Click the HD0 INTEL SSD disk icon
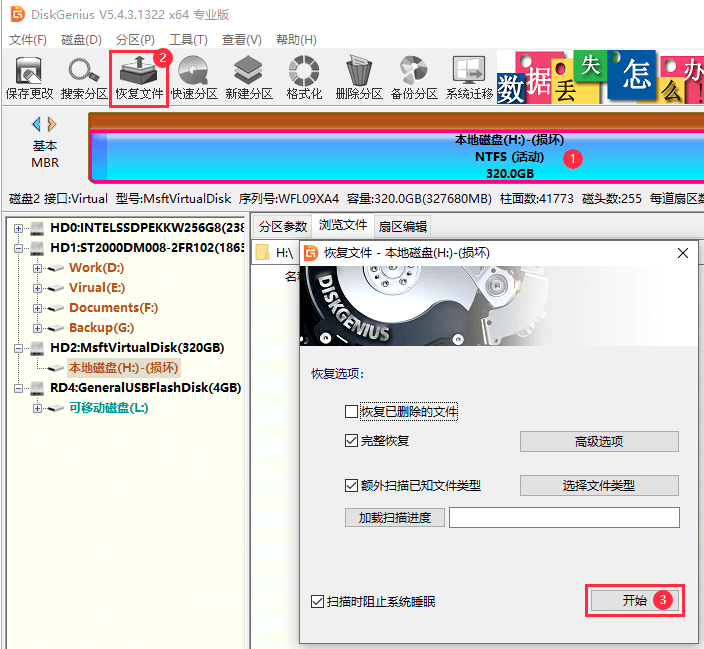The width and height of the screenshot is (704, 649). pyautogui.click(x=37, y=228)
